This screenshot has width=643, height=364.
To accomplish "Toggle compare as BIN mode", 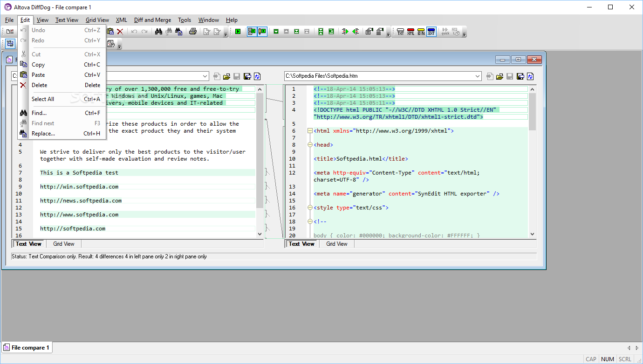I will pyautogui.click(x=421, y=32).
